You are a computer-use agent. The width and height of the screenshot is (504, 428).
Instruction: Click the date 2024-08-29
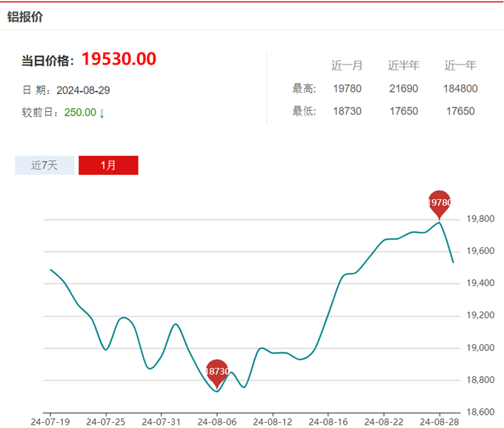83,90
